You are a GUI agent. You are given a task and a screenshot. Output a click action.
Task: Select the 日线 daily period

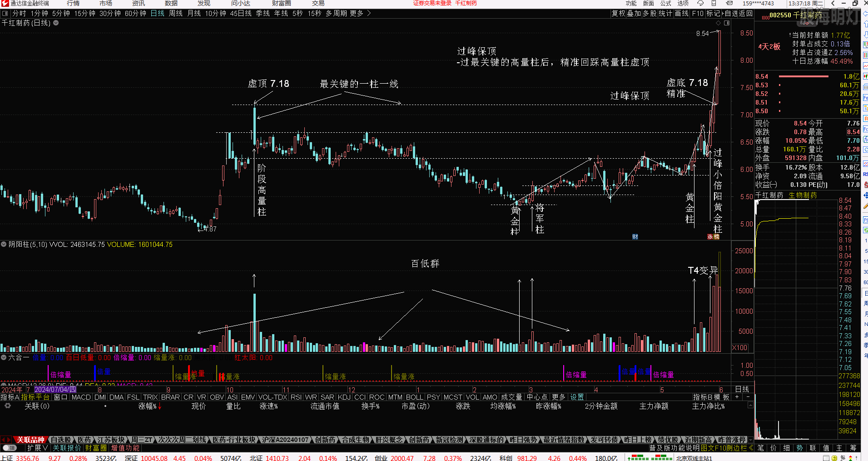[x=158, y=13]
